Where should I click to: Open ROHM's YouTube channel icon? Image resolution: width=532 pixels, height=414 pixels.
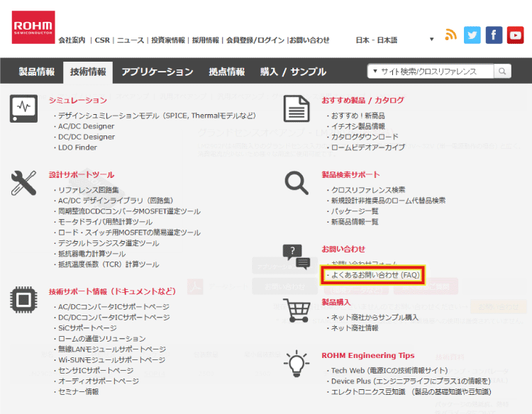click(516, 35)
